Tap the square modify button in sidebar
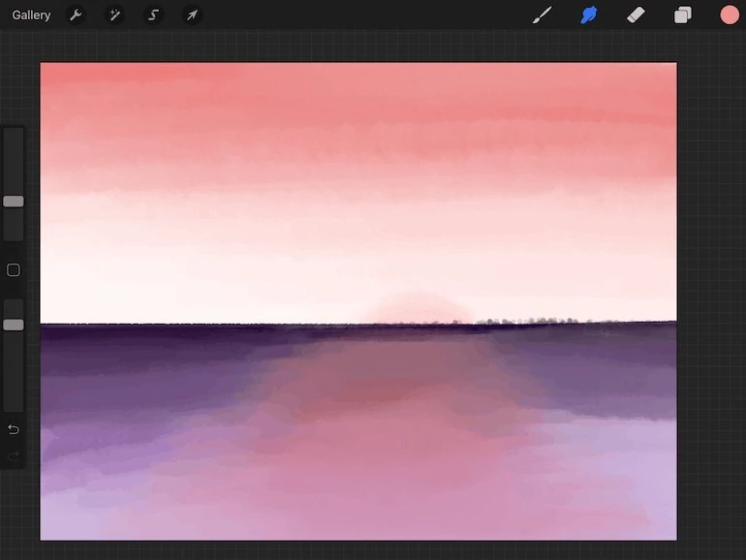746x560 pixels. (14, 270)
